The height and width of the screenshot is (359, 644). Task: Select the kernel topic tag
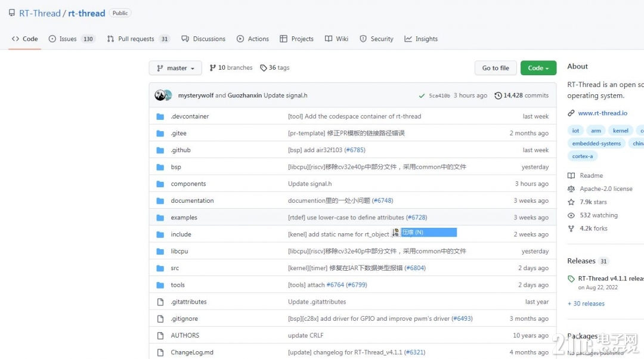(620, 131)
